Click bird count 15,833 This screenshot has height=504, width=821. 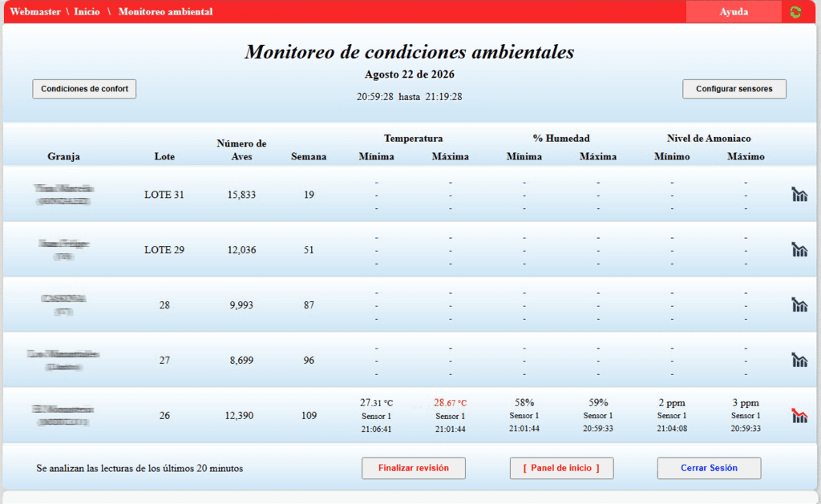[x=241, y=195]
